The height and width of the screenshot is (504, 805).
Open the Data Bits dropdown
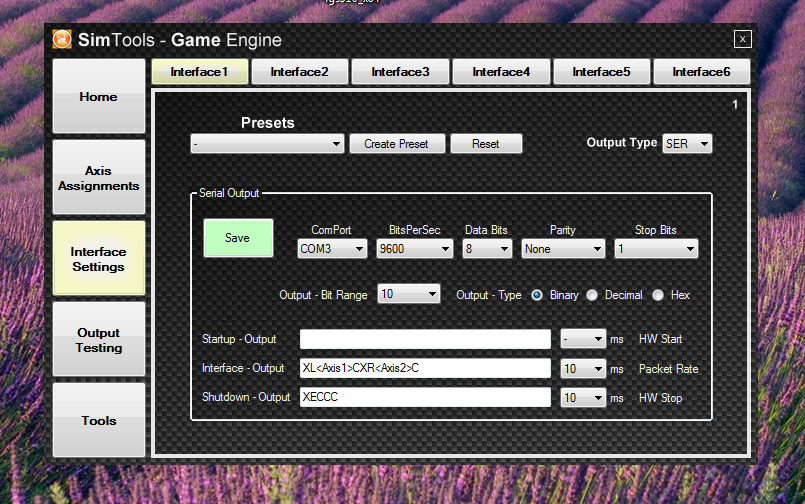point(487,249)
